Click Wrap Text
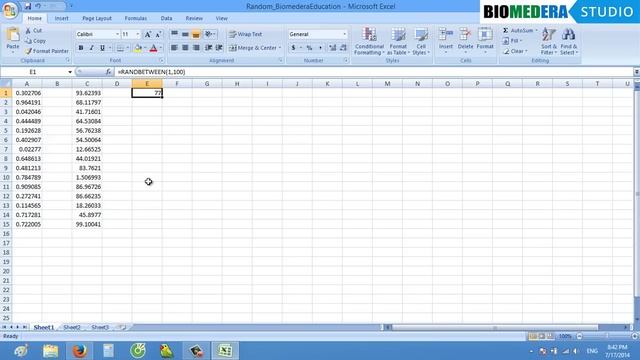The width and height of the screenshot is (640, 360). point(245,34)
